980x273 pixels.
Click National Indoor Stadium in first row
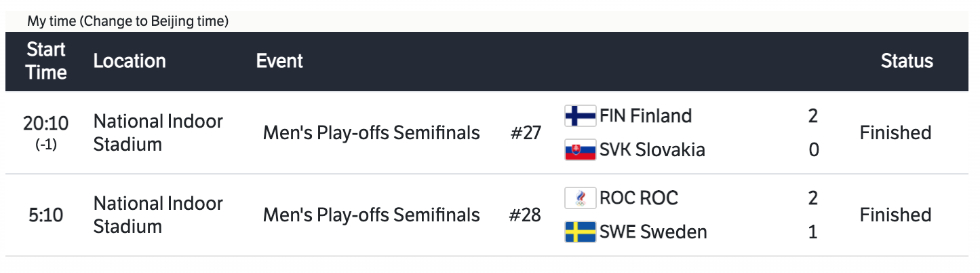(x=157, y=132)
